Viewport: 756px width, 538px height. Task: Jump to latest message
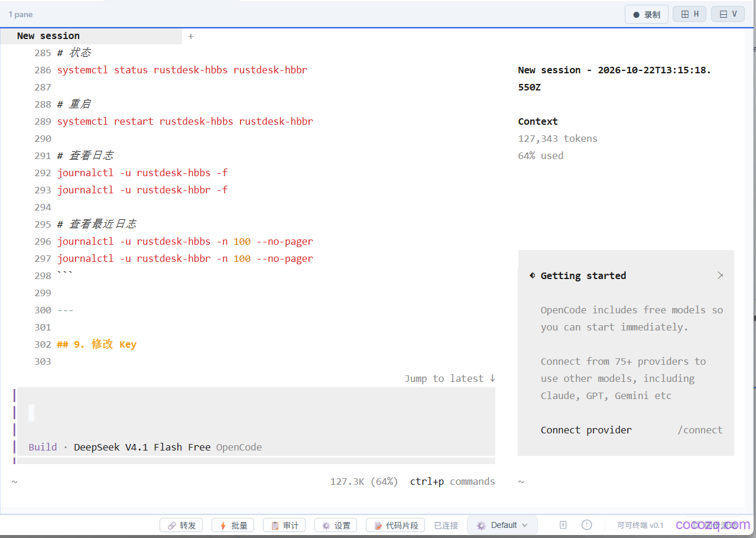click(x=450, y=378)
